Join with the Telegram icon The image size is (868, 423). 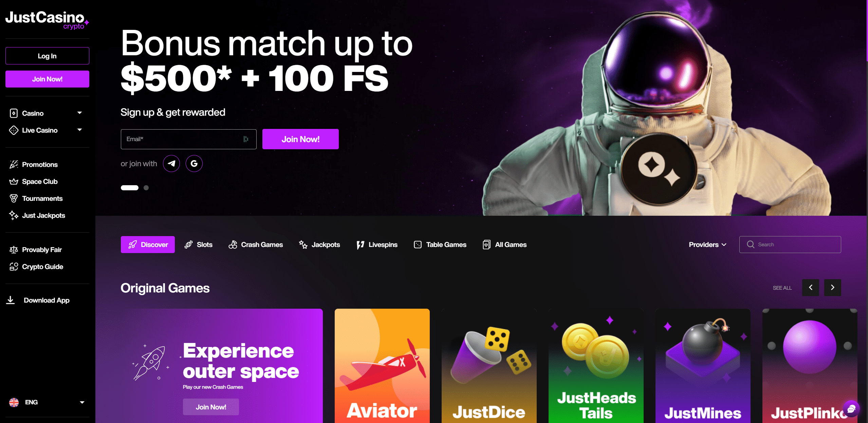(x=171, y=164)
